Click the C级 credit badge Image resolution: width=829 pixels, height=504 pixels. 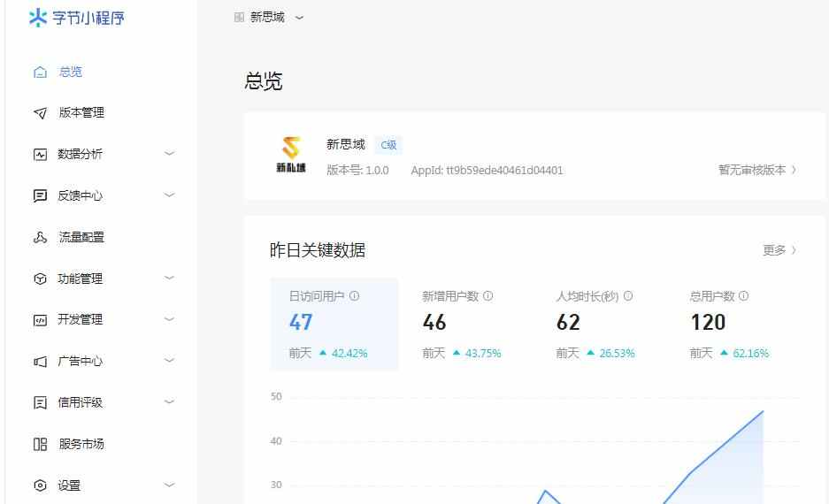[388, 145]
